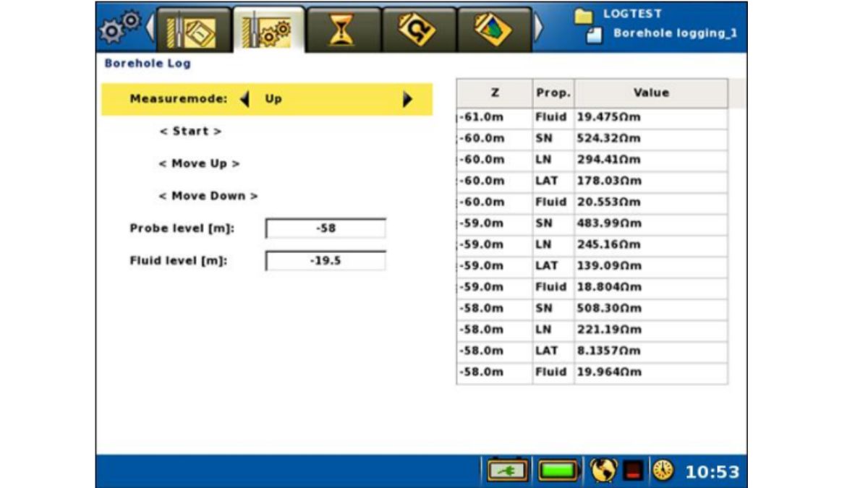Edit the Probe level field

[x=325, y=228]
